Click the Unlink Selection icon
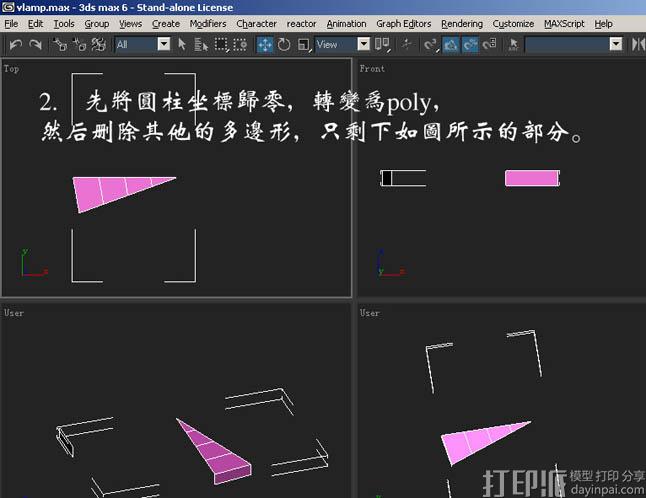646x498 pixels. (79, 44)
